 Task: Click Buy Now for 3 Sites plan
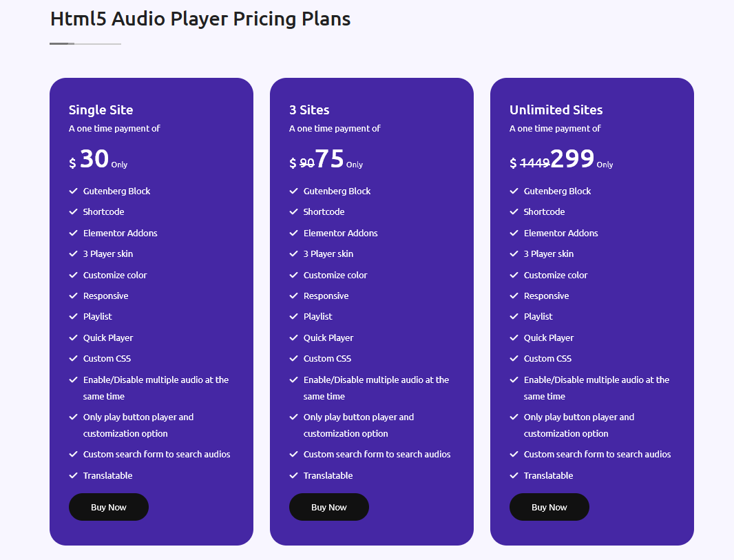[329, 507]
